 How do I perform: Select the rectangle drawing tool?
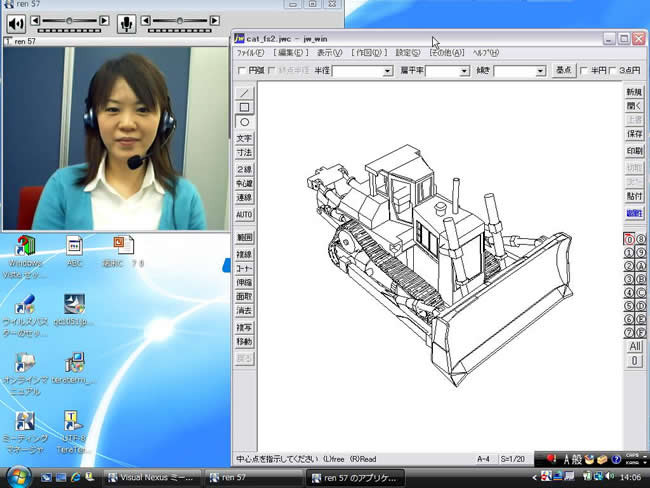pos(244,107)
